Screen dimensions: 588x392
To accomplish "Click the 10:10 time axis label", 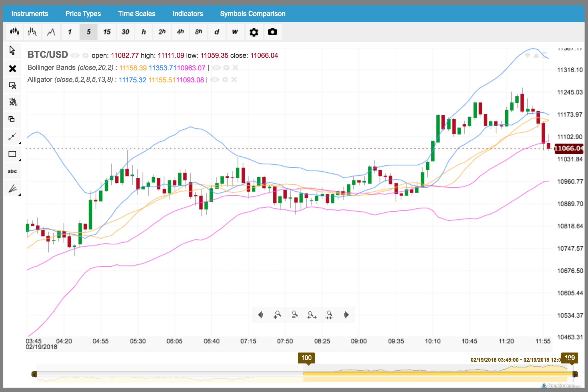I will [433, 341].
